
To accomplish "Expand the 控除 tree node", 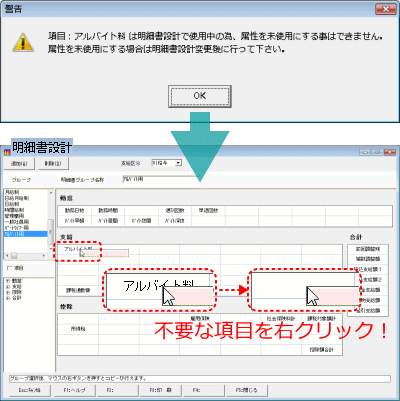I will [x=8, y=292].
